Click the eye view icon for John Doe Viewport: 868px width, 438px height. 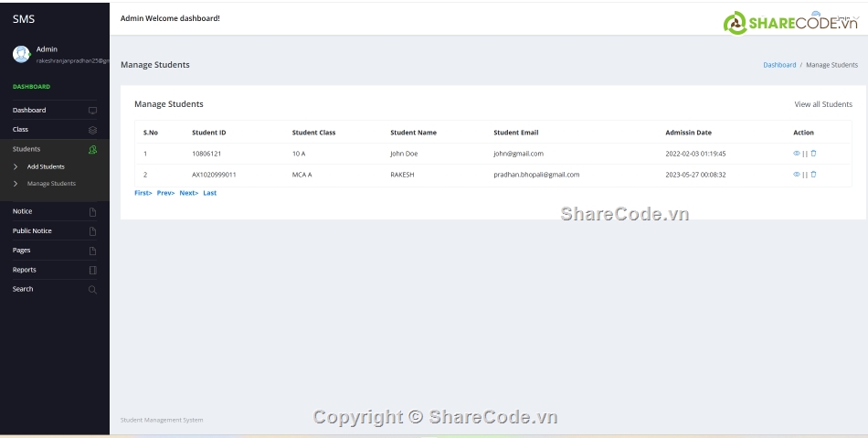tap(796, 154)
